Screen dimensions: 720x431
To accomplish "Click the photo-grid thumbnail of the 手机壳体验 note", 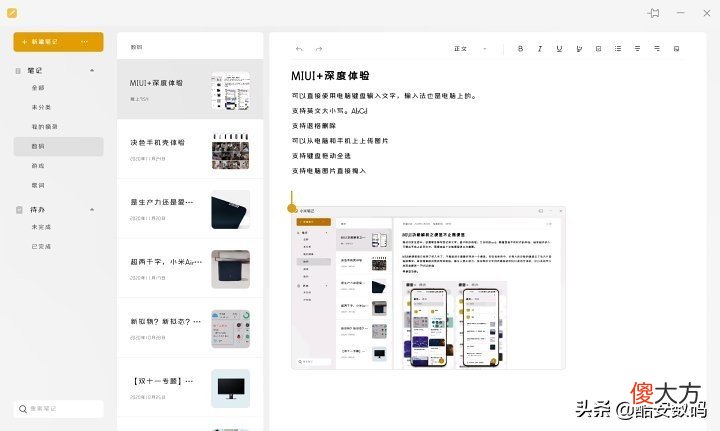I will pos(231,150).
